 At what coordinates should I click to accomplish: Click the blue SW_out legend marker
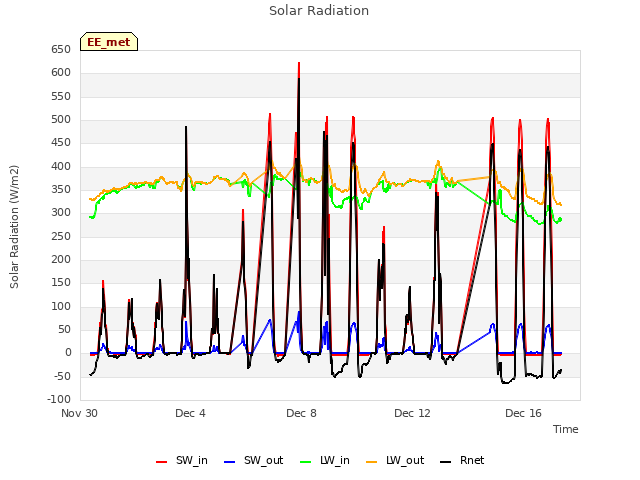coord(230,462)
